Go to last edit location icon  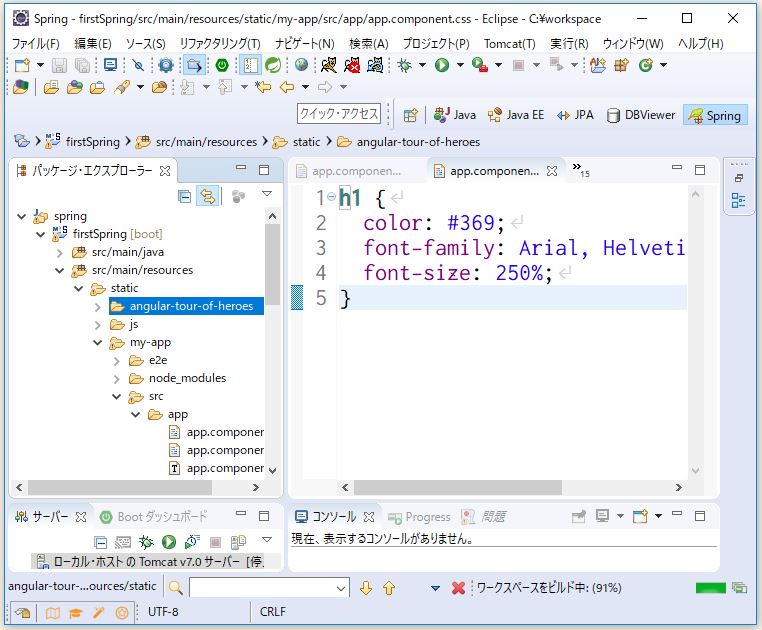click(x=263, y=88)
